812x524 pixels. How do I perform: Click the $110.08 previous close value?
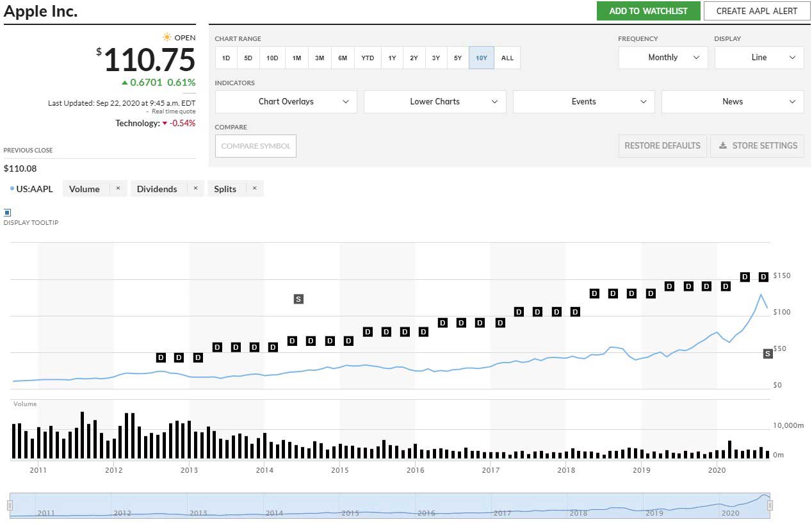tap(21, 168)
